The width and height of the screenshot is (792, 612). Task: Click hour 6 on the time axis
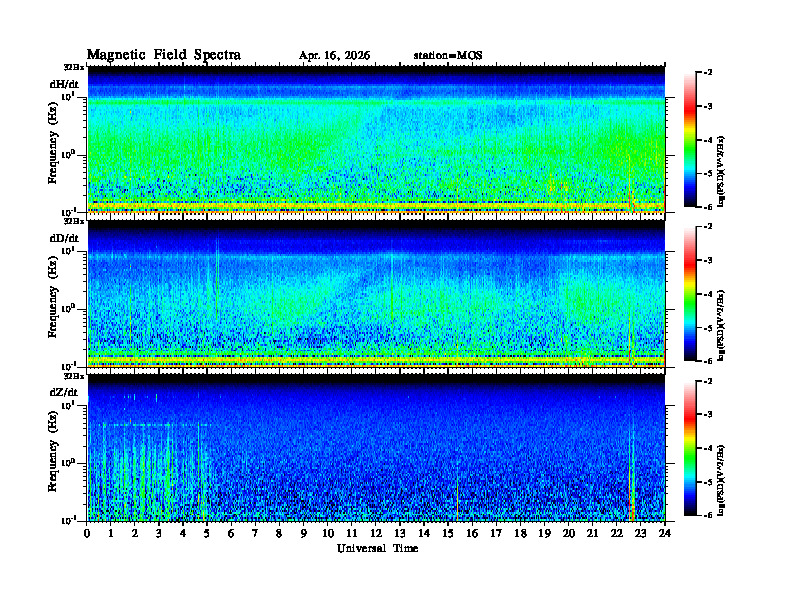(231, 534)
